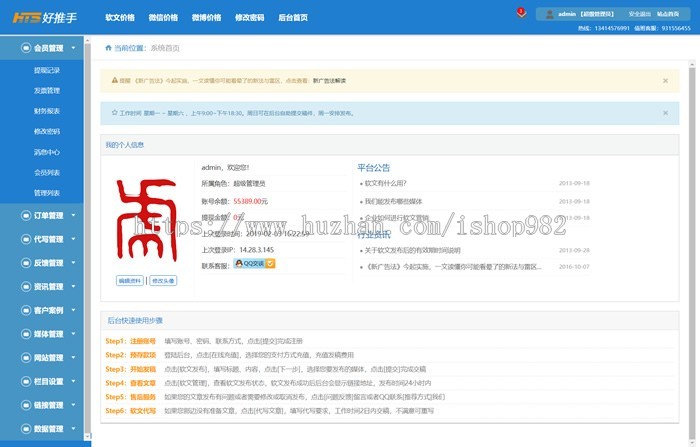Click the 反馈管理 circle icon

[x=26, y=263]
